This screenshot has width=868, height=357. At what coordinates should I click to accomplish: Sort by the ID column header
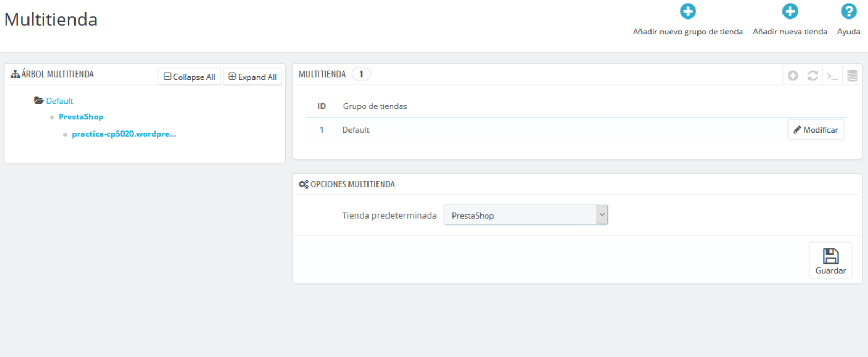tap(322, 106)
